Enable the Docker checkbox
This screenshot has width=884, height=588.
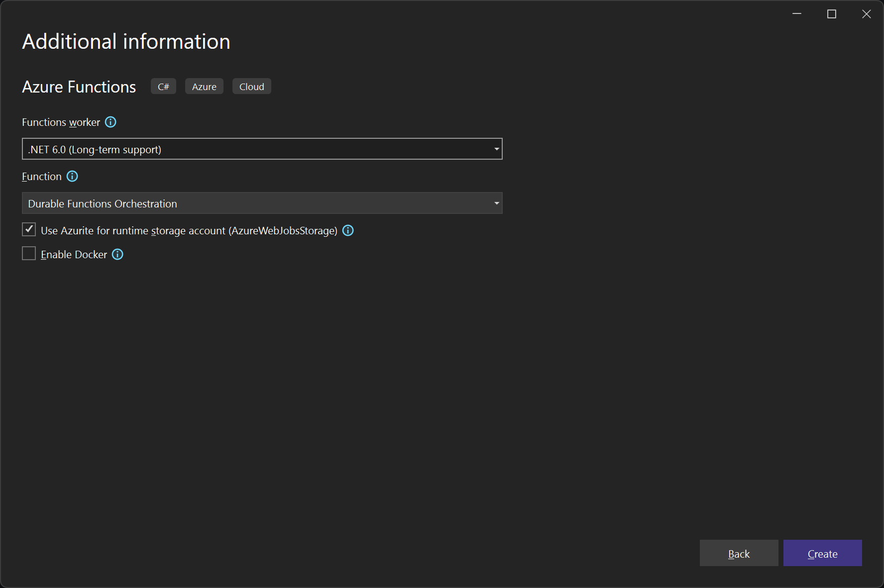click(x=29, y=253)
